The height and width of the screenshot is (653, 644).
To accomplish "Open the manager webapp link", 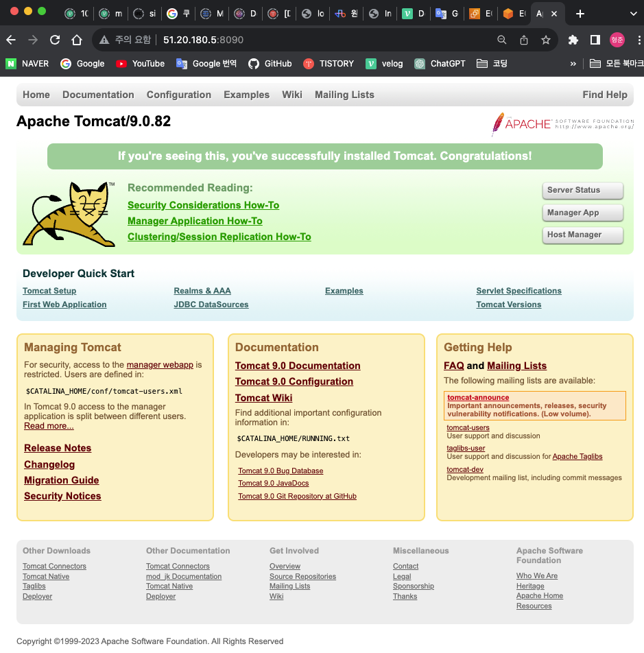I will click(x=160, y=365).
